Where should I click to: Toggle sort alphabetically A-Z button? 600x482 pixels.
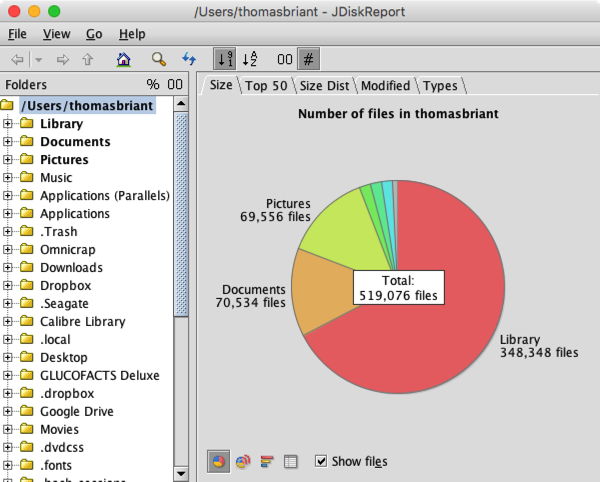[250, 59]
